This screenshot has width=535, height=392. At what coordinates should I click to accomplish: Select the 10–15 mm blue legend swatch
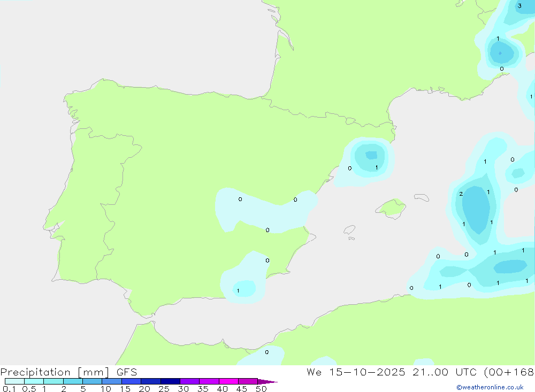(x=112, y=381)
